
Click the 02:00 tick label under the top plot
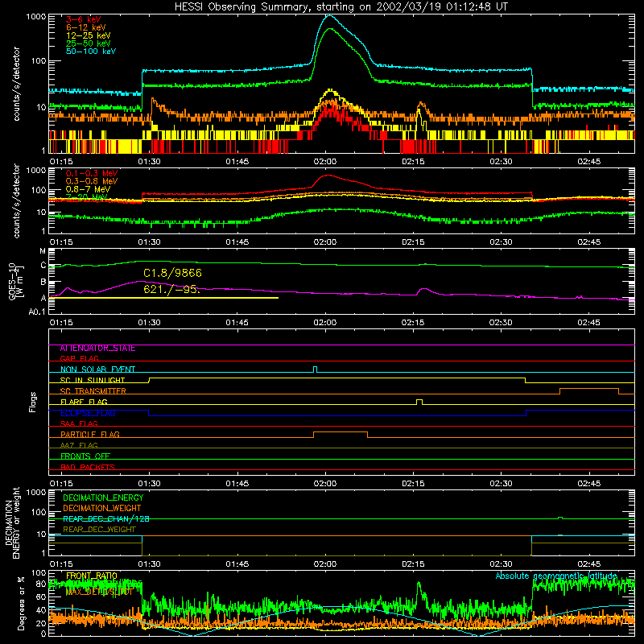tap(325, 162)
